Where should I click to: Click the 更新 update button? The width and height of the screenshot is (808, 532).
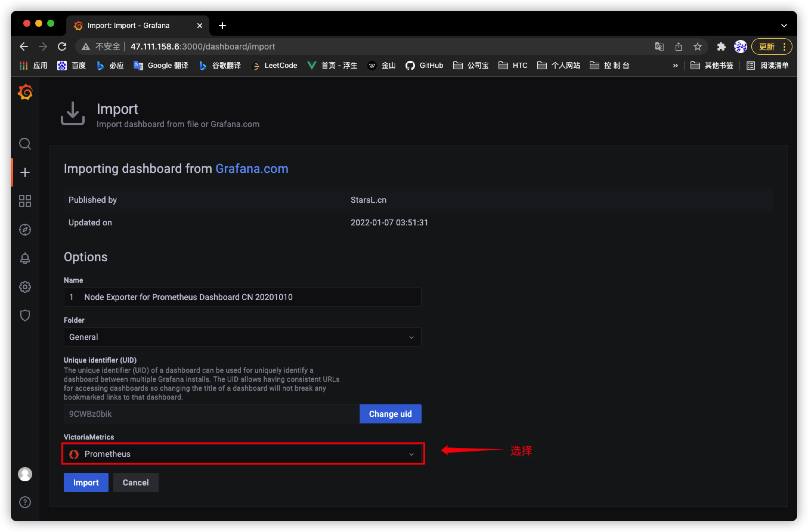pos(767,47)
